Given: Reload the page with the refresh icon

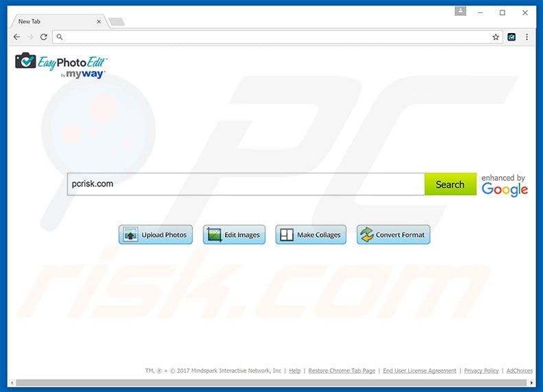Looking at the screenshot, I should coord(43,36).
